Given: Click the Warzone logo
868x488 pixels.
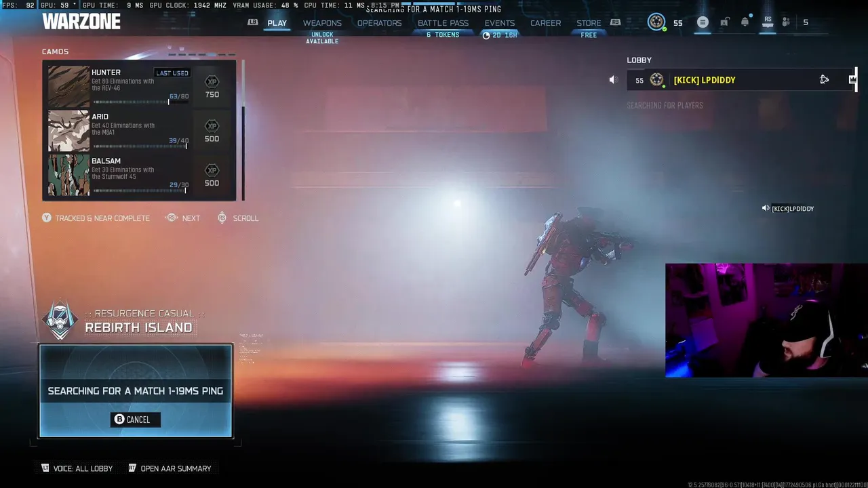Looking at the screenshot, I should coord(81,22).
